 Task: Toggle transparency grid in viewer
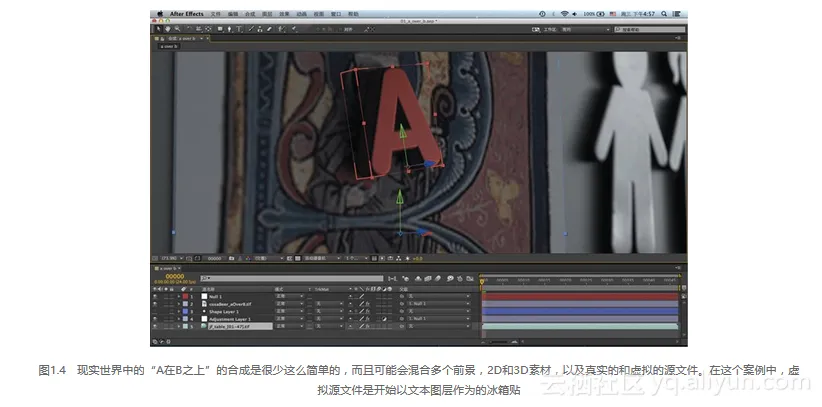click(297, 258)
